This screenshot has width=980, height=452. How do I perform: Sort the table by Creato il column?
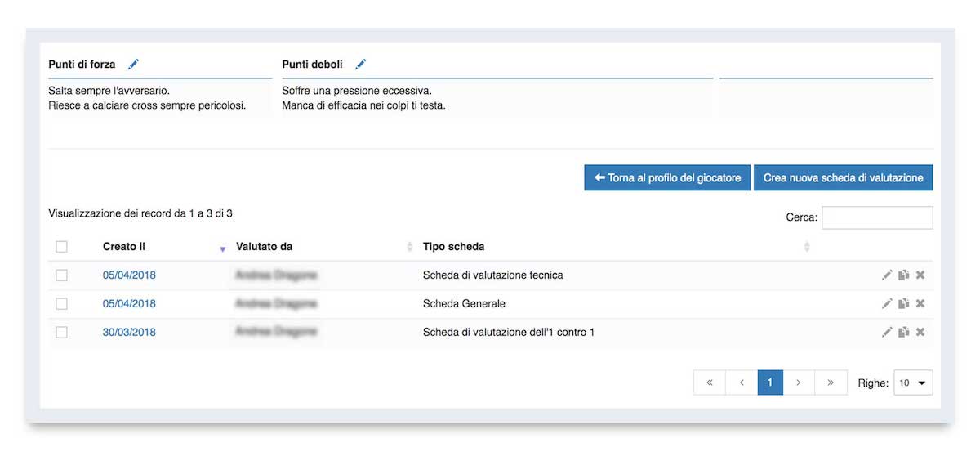124,247
